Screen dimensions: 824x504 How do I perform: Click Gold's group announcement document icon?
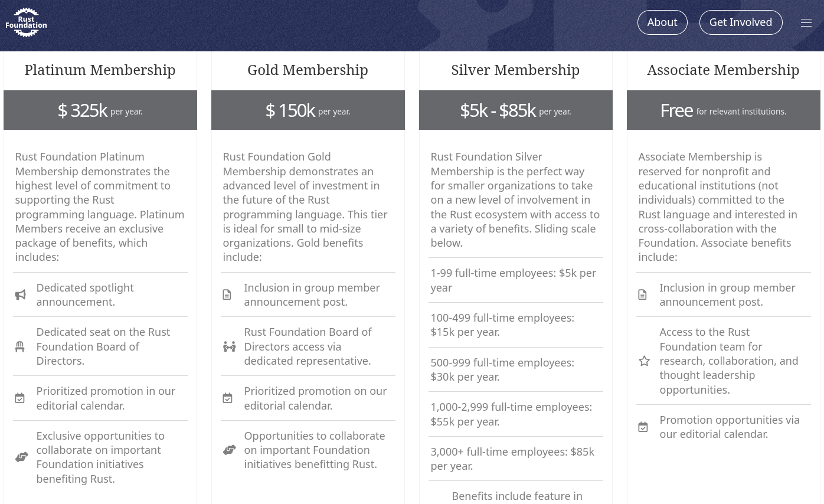[x=227, y=294]
